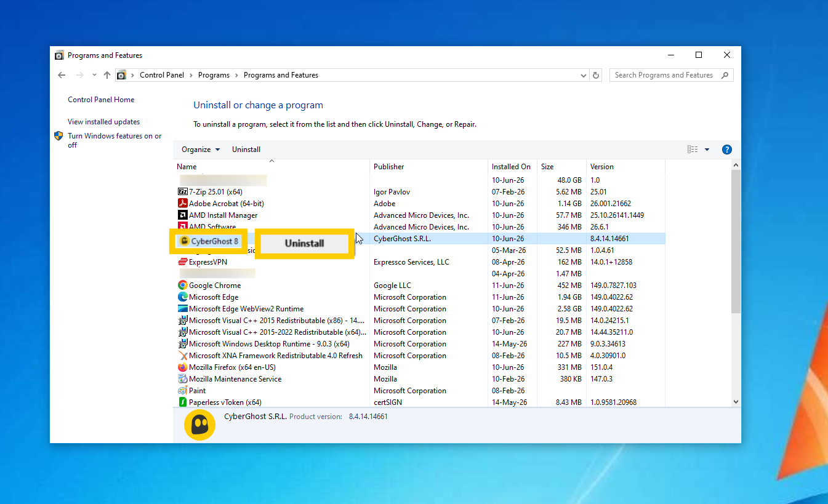Sort by the Size column header
This screenshot has height=504, width=828.
pos(561,167)
